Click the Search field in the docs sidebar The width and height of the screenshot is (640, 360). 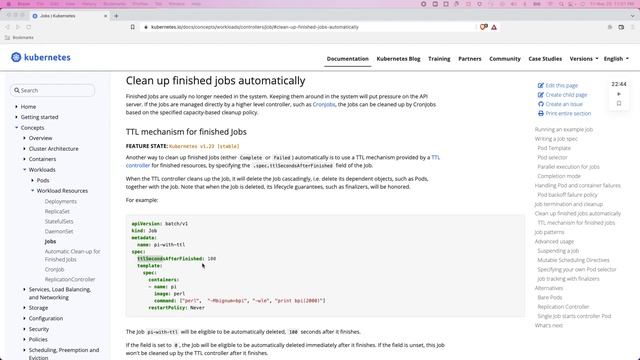[x=53, y=90]
